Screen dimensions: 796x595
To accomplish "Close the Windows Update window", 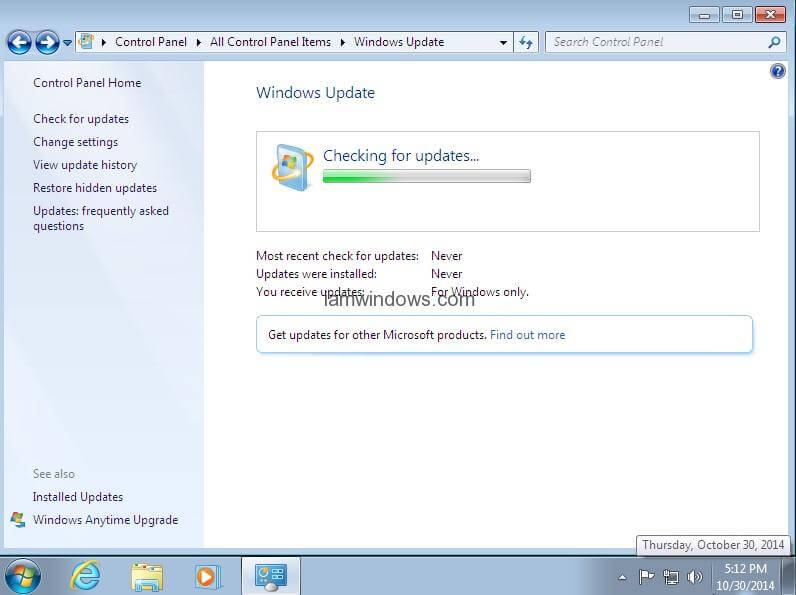I will coord(770,15).
